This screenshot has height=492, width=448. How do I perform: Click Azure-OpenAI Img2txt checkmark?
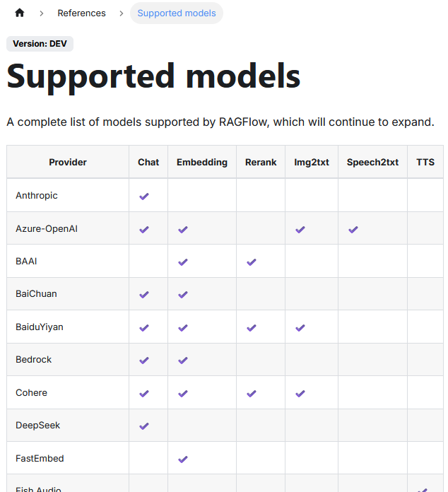coord(300,229)
